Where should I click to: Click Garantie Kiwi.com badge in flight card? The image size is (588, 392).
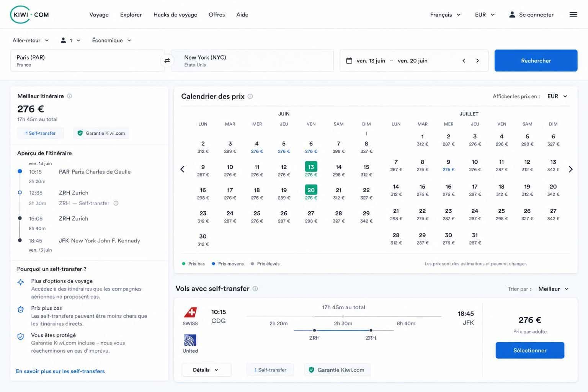(x=337, y=370)
